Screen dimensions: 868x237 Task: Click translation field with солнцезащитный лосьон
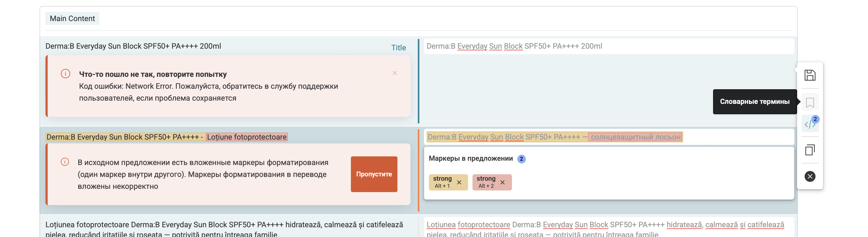point(609,137)
